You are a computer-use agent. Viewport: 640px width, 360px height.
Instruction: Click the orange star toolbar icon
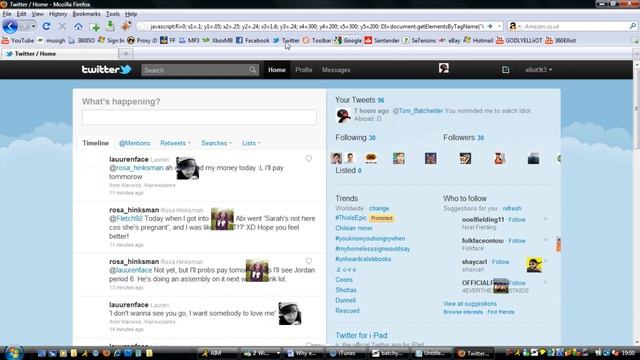pyautogui.click(x=126, y=26)
